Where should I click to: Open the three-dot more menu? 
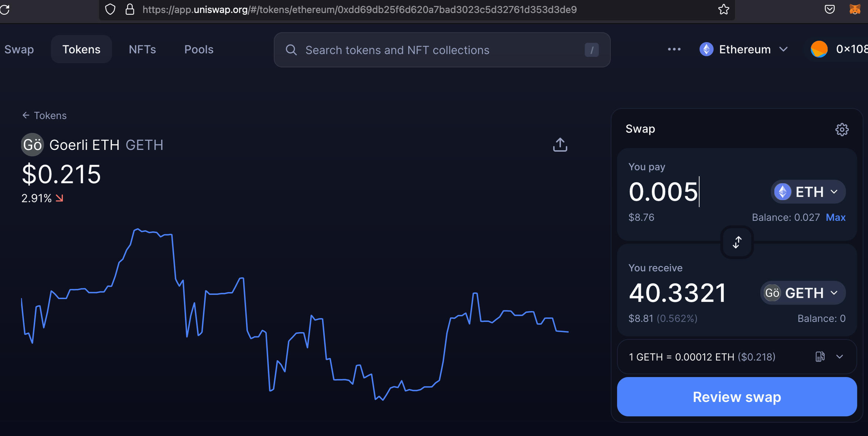(674, 49)
